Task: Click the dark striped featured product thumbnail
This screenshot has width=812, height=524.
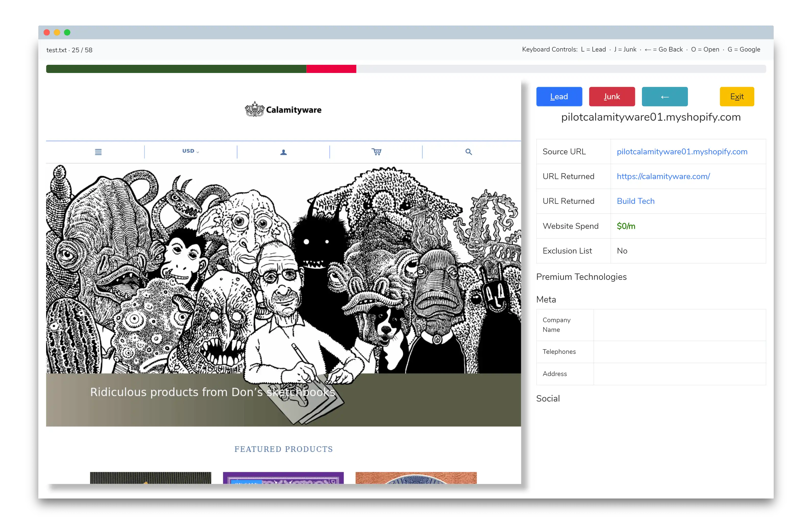Action: click(150, 478)
